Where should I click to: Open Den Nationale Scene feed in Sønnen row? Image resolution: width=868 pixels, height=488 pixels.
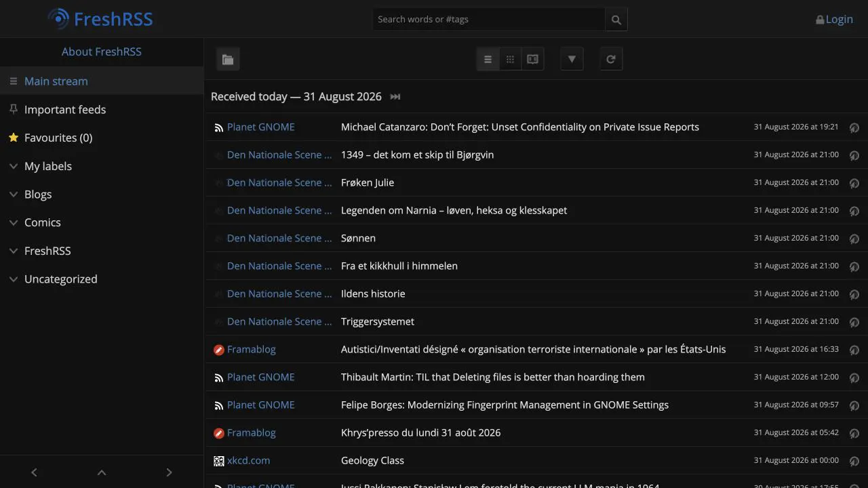point(279,238)
